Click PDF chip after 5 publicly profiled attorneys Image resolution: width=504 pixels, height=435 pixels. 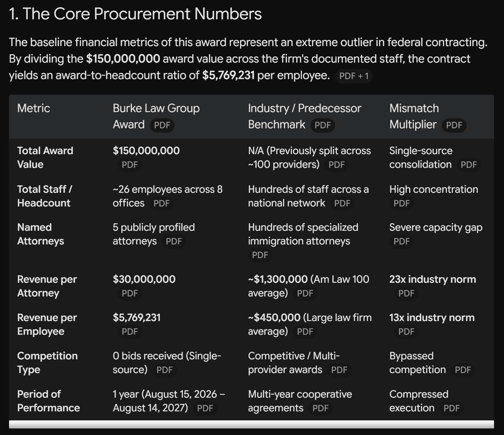point(174,241)
